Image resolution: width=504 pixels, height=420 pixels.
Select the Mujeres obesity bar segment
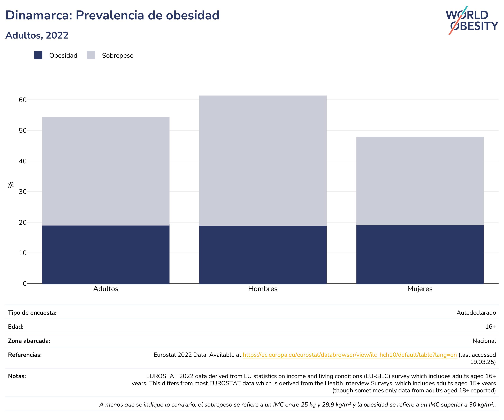click(420, 255)
